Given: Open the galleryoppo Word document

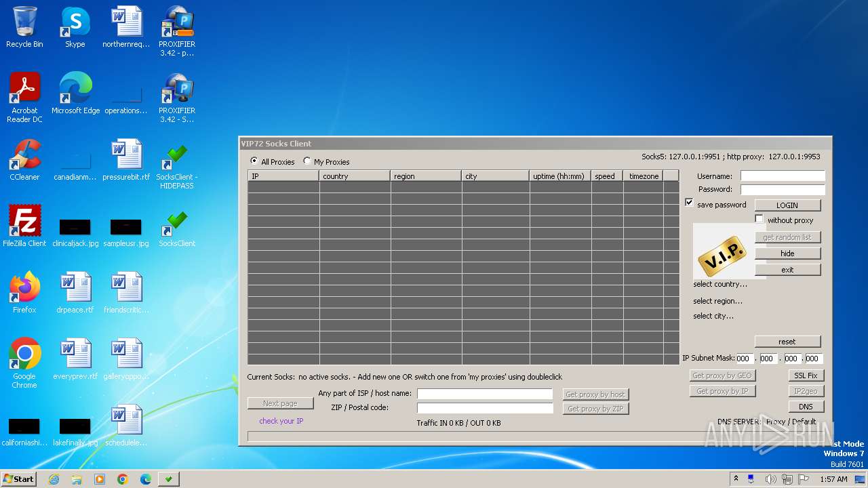Looking at the screenshot, I should tap(126, 359).
